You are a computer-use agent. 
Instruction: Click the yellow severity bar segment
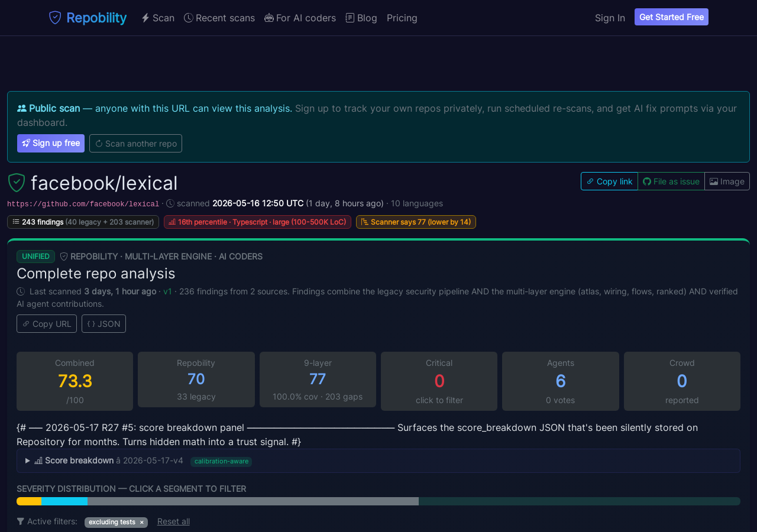pos(29,501)
